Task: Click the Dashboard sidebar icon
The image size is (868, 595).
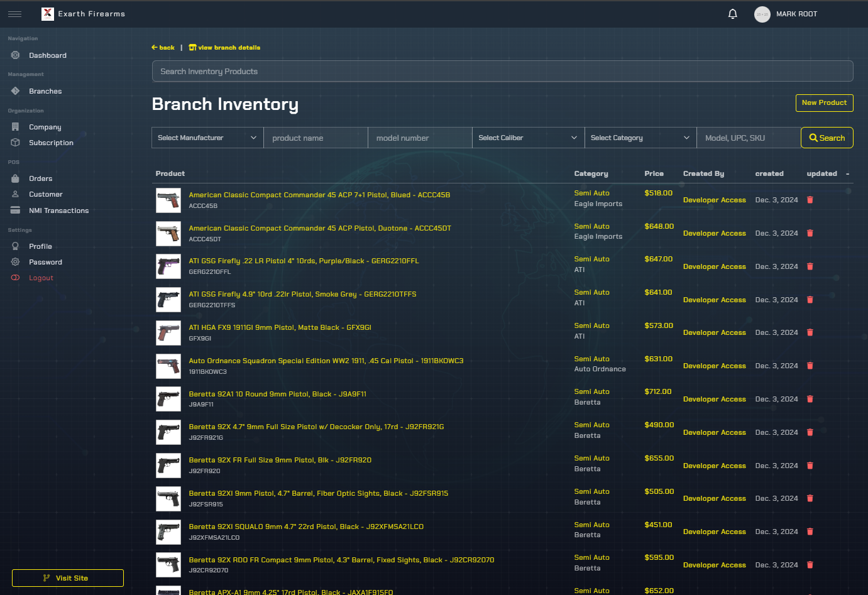Action: click(15, 55)
